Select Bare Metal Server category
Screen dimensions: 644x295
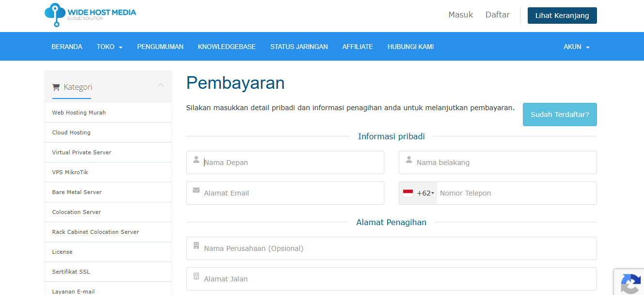[x=108, y=192]
